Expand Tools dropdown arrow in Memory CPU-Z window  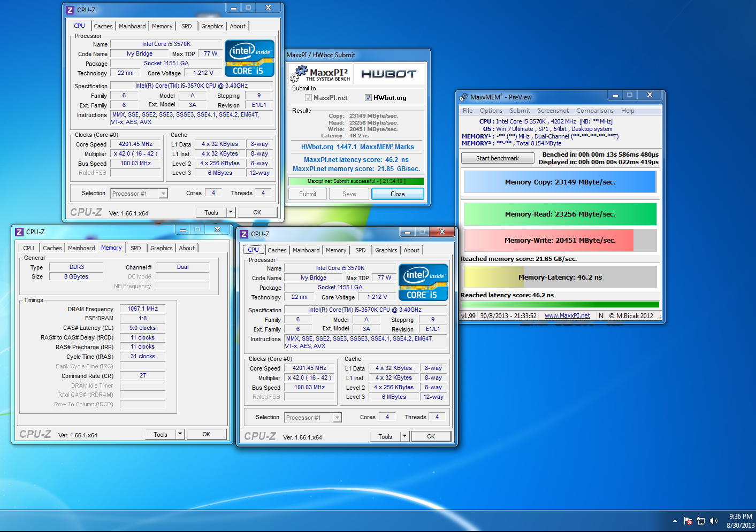click(180, 434)
